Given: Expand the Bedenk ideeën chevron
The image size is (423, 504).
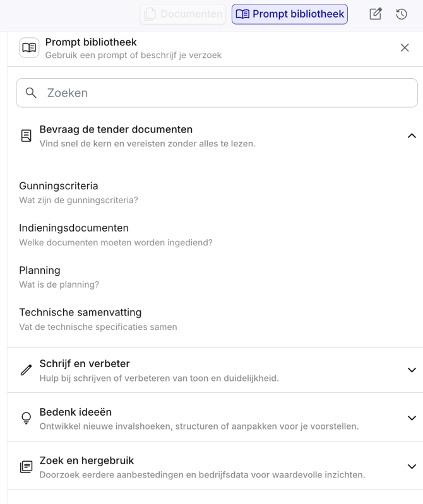Looking at the screenshot, I should click(x=412, y=418).
